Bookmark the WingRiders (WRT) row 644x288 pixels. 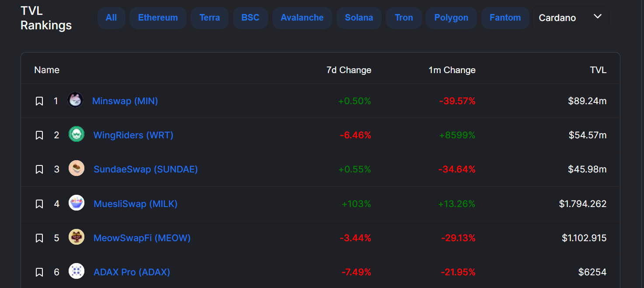coord(39,135)
